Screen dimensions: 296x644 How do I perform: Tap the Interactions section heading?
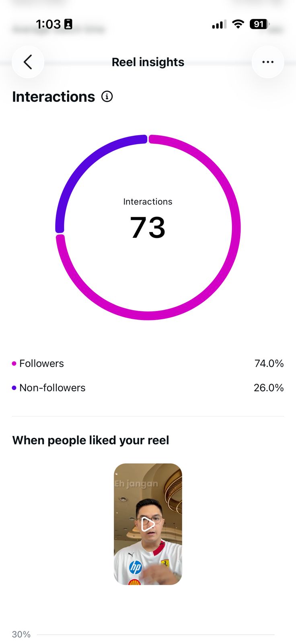pyautogui.click(x=53, y=97)
